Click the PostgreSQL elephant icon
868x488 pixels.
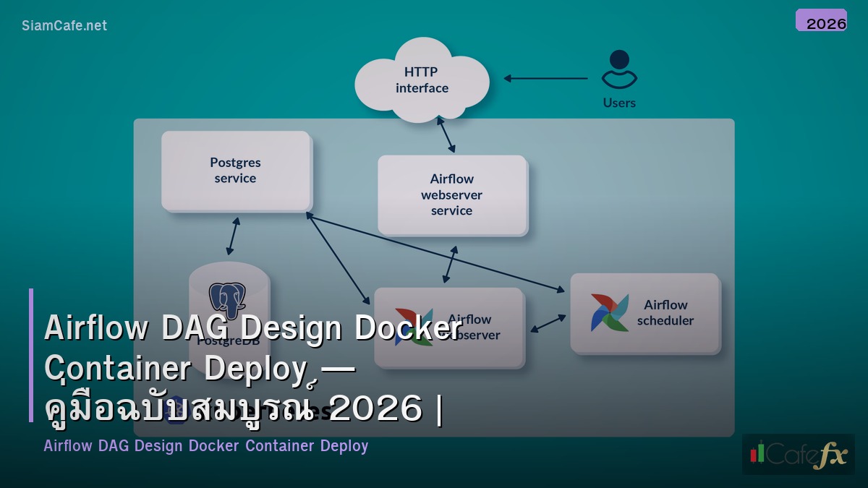pos(228,300)
